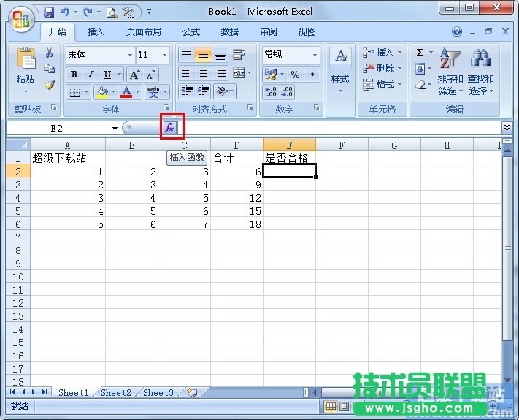Open the number format dropdown 常规

click(x=315, y=55)
